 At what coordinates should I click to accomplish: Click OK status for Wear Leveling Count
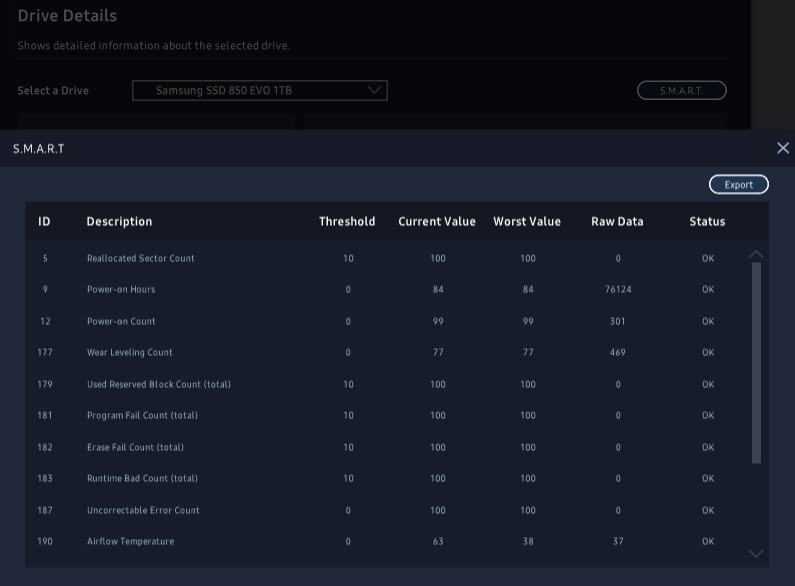pos(708,352)
